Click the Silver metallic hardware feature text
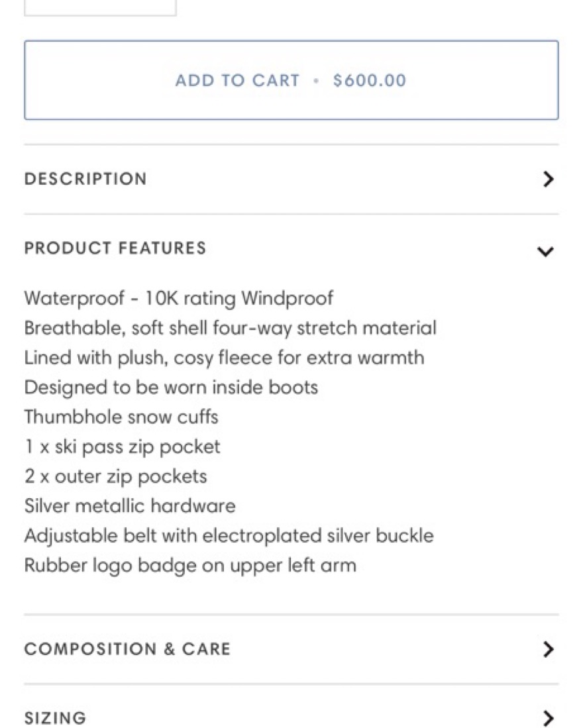This screenshot has height=728, width=583. (130, 506)
